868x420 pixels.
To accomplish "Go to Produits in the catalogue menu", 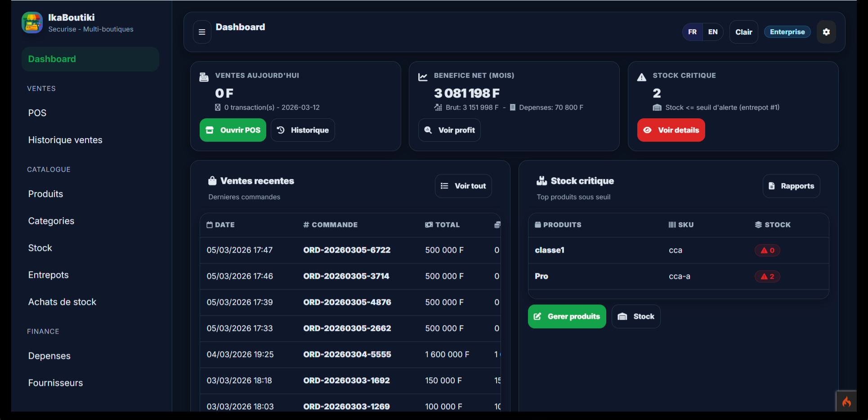I will pyautogui.click(x=45, y=194).
